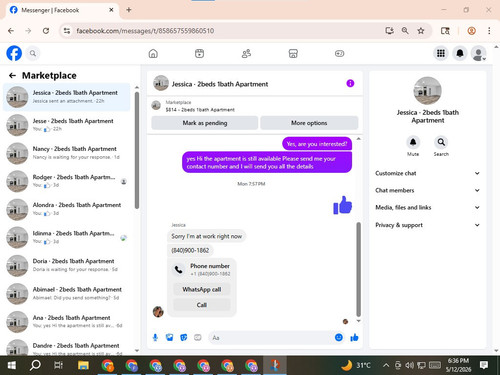
Task: Open Jessica conversation in list
Action: 67,97
